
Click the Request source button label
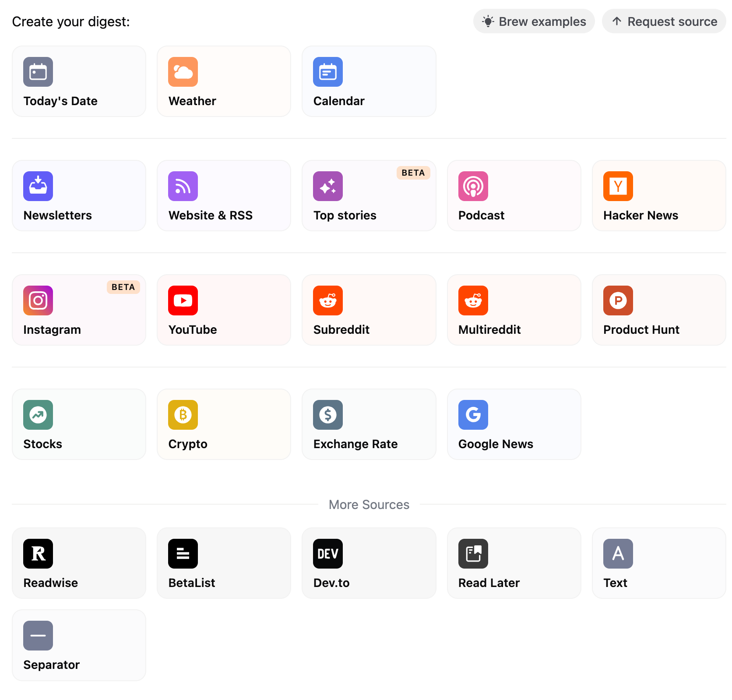pos(672,21)
